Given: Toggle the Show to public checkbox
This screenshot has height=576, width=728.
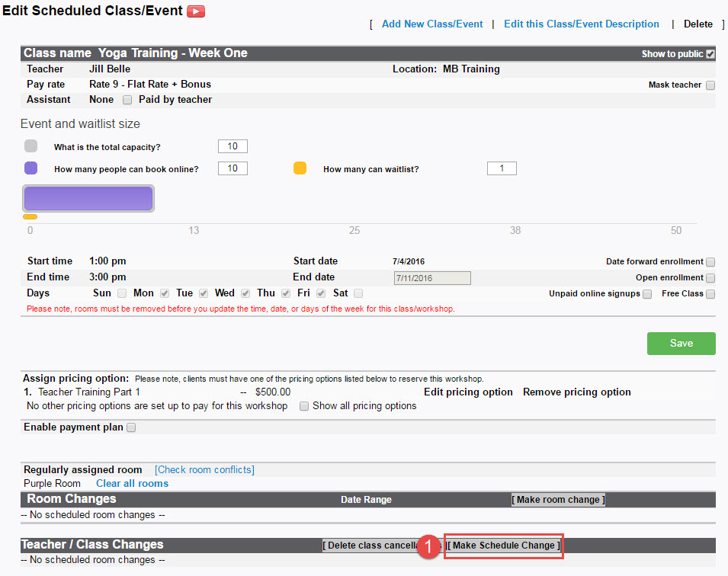Looking at the screenshot, I should [710, 54].
